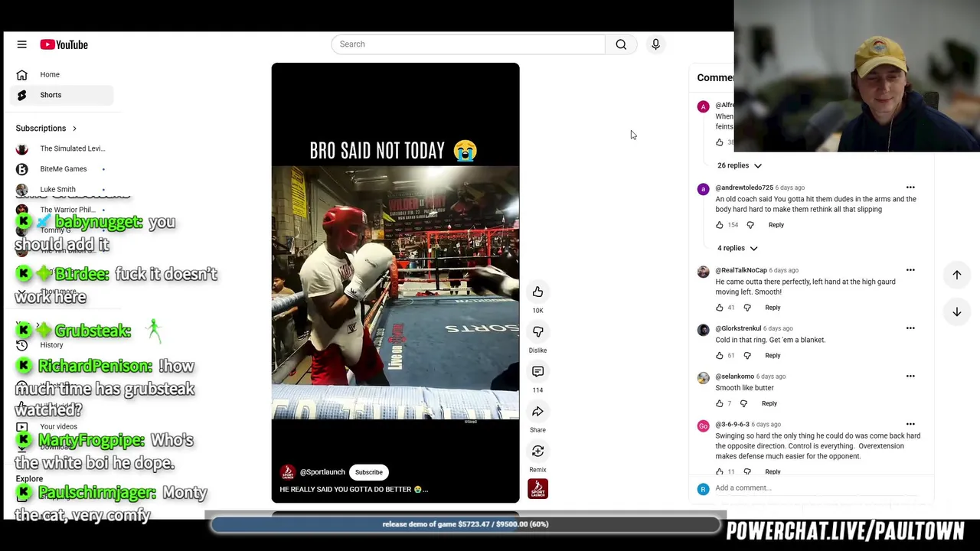Screen dimensions: 980x551
Task: Open Explore section heading in sidebar
Action: (x=29, y=479)
